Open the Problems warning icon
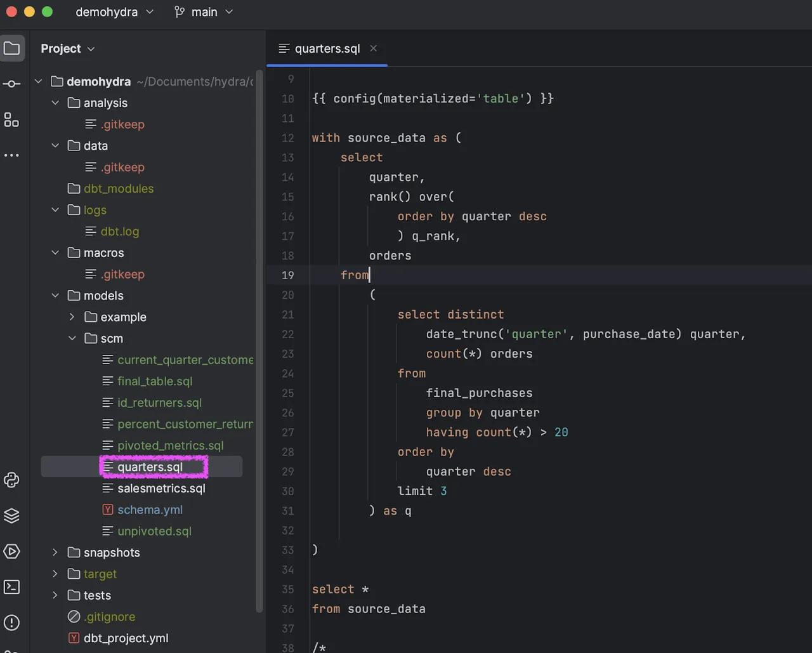This screenshot has height=653, width=812. point(11,623)
